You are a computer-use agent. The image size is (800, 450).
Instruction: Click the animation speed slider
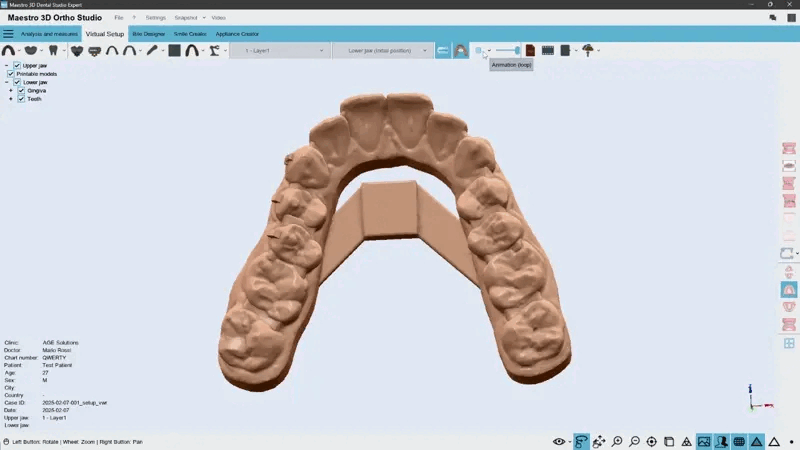(508, 51)
